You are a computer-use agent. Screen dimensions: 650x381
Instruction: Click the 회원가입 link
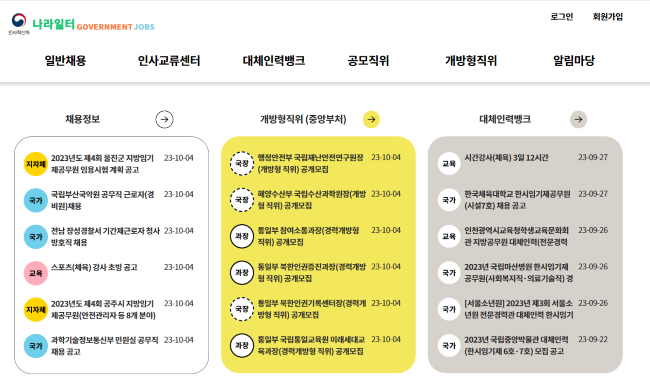tap(608, 17)
